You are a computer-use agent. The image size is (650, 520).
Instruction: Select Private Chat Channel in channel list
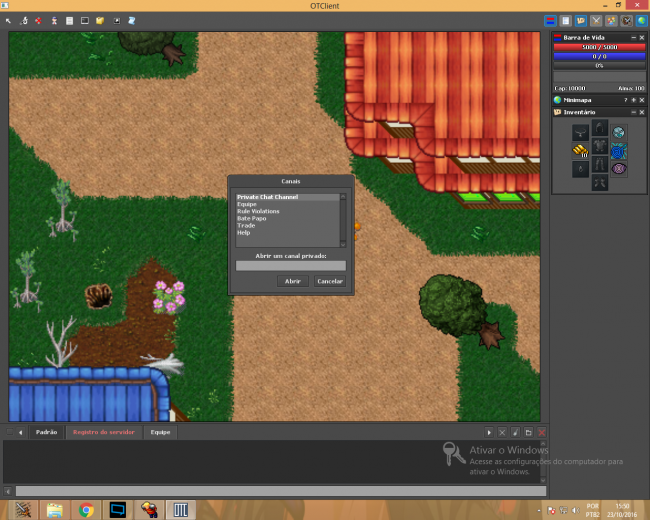click(288, 197)
